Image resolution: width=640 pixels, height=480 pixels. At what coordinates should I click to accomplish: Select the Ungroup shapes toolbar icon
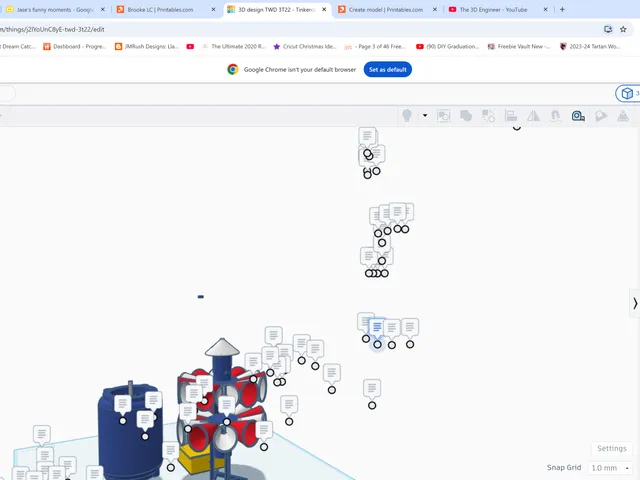click(488, 116)
